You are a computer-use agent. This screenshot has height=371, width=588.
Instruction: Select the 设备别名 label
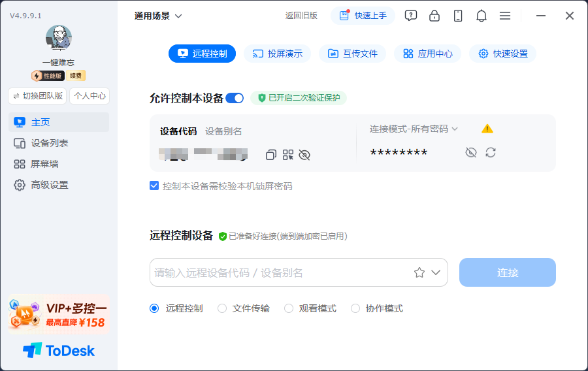click(223, 131)
